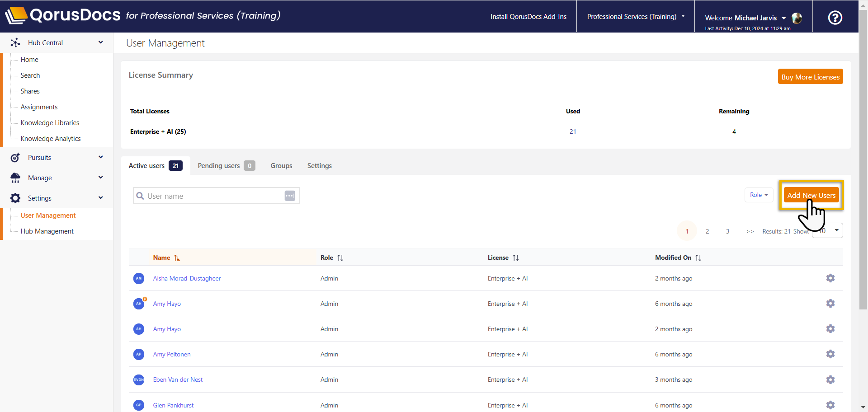Screen dimensions: 868x412
Task: Open the advanced search ellipsis icon
Action: tap(290, 196)
